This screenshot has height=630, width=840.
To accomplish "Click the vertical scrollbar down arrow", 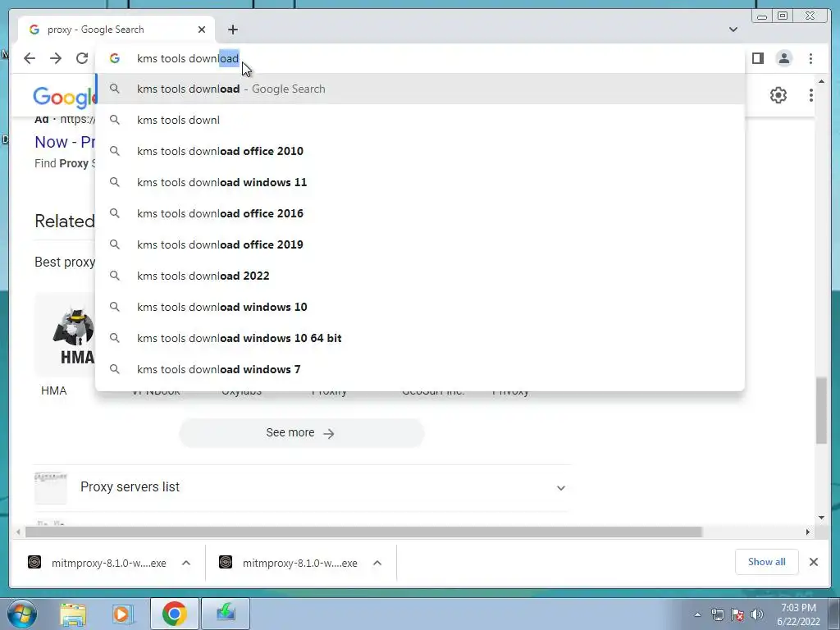I will tap(821, 518).
